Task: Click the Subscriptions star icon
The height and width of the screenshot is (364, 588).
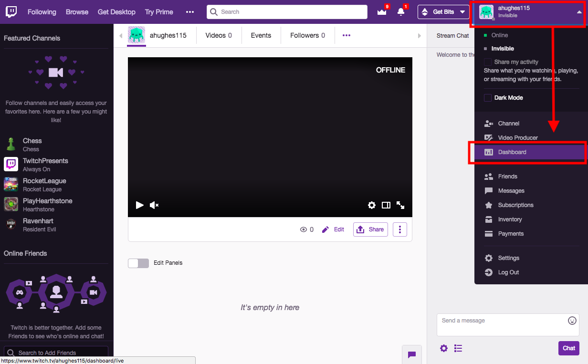Action: (489, 205)
